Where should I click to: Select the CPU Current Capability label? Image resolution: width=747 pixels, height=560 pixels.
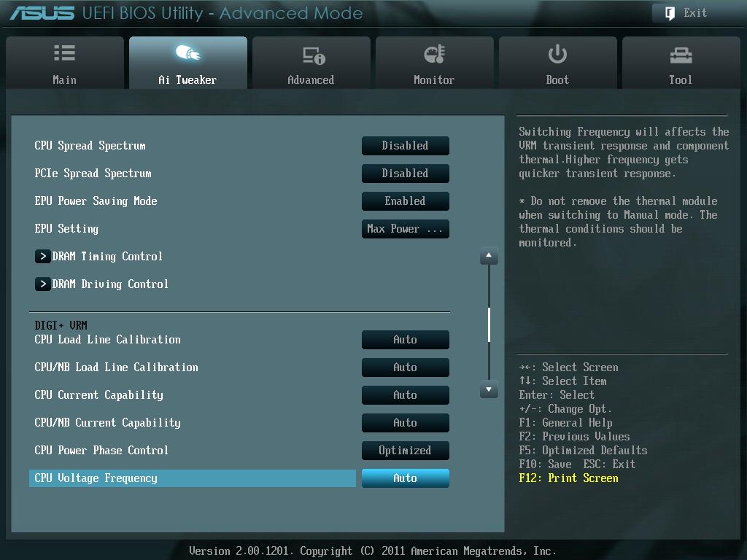click(98, 394)
